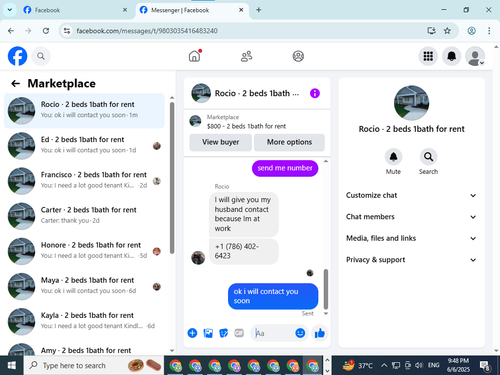Expand Chat members section
This screenshot has width=500, height=375.
[411, 217]
